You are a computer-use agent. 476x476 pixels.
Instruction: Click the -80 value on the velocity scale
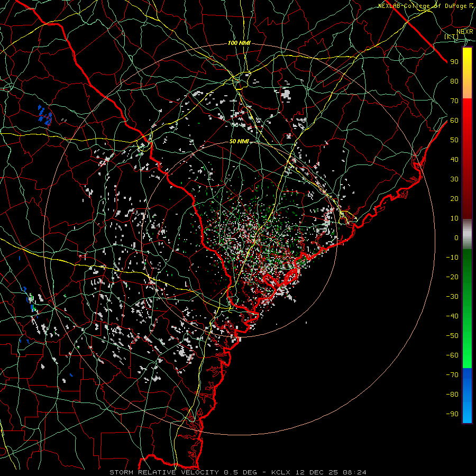(x=452, y=395)
